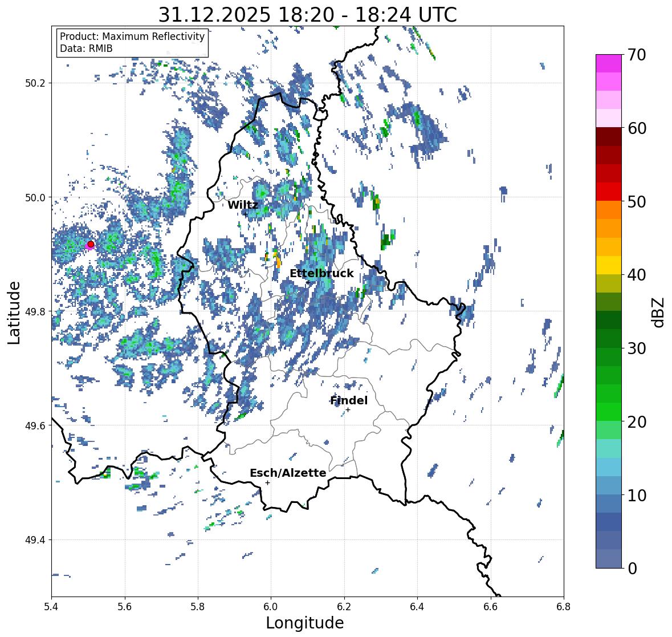Click the Wiltz city label
The width and height of the screenshot is (672, 637).
[243, 205]
